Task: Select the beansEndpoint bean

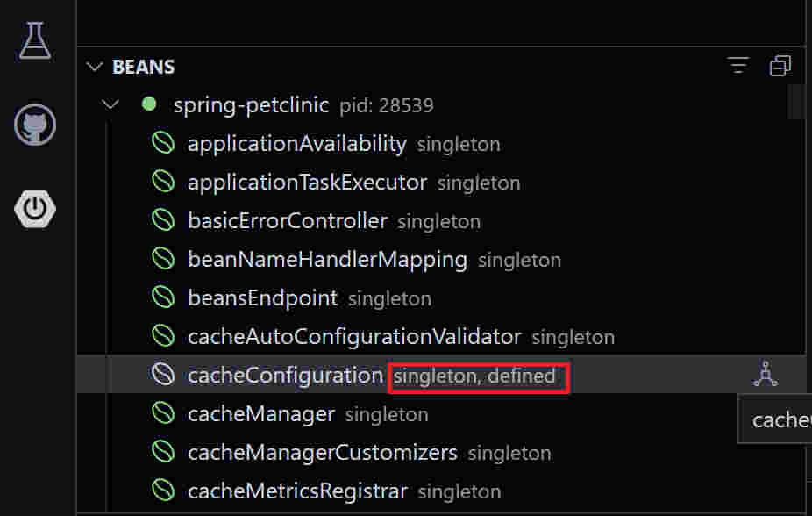Action: tap(262, 298)
